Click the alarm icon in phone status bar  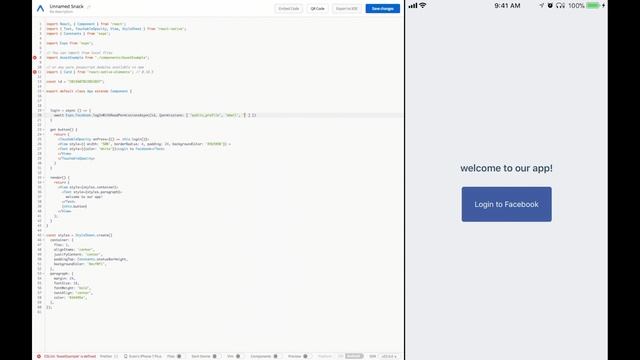pos(550,5)
